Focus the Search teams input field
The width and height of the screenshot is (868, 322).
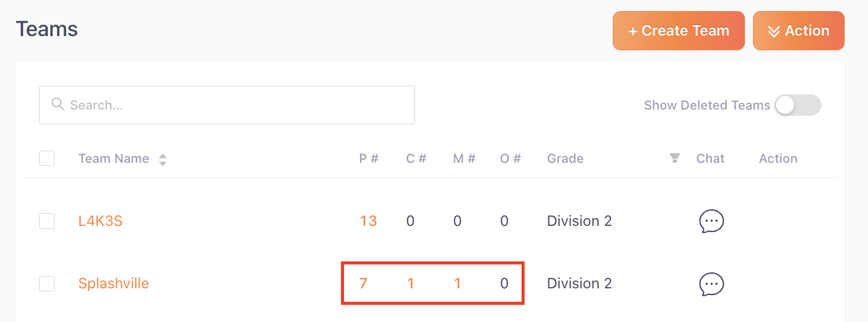[x=227, y=105]
